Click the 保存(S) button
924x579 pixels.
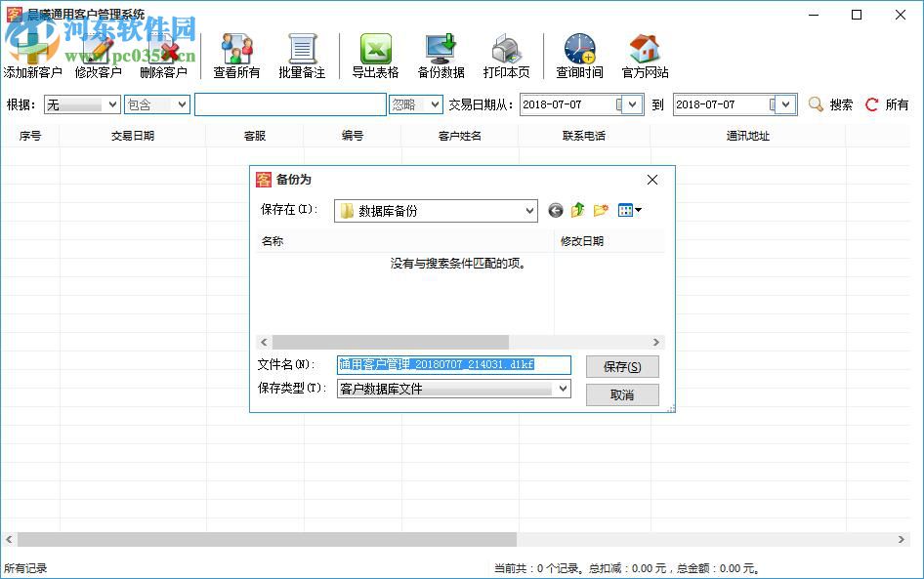coord(622,366)
